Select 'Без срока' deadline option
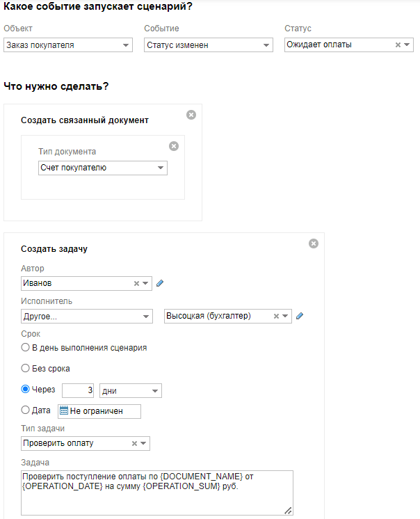Viewport: 420px width, 519px height. click(x=26, y=368)
